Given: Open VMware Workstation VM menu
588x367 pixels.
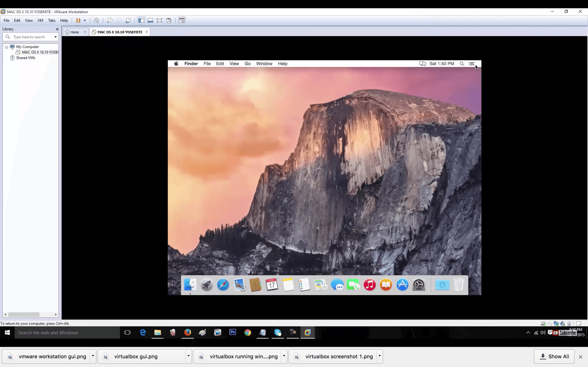Looking at the screenshot, I should coord(40,20).
